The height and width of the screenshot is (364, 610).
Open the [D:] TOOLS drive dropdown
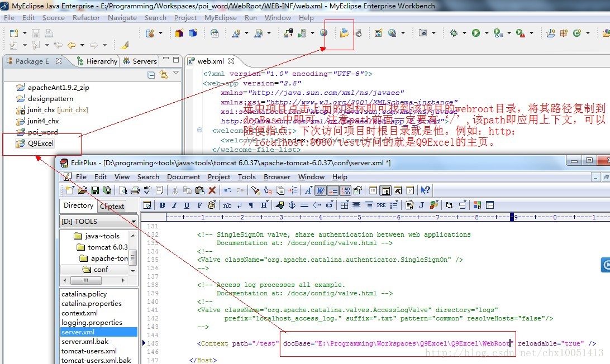(x=134, y=221)
